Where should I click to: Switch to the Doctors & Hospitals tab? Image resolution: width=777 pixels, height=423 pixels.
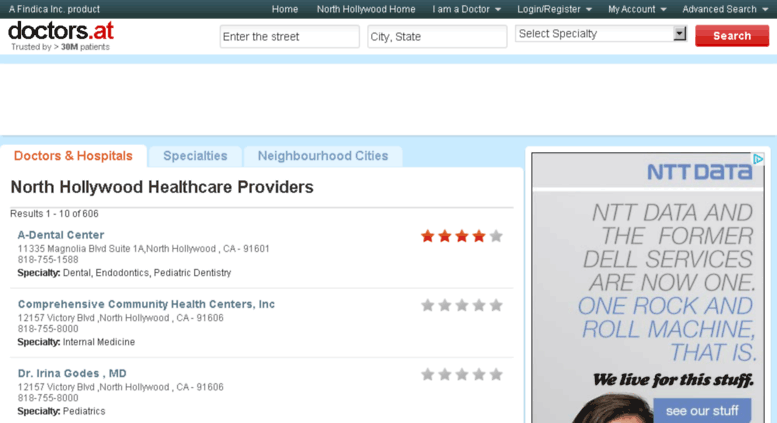73,156
